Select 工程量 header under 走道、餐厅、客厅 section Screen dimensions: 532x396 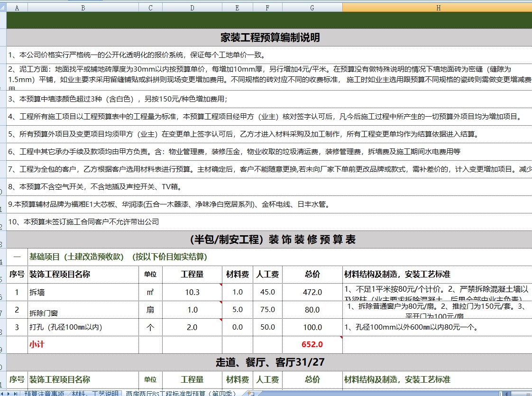[x=192, y=380]
